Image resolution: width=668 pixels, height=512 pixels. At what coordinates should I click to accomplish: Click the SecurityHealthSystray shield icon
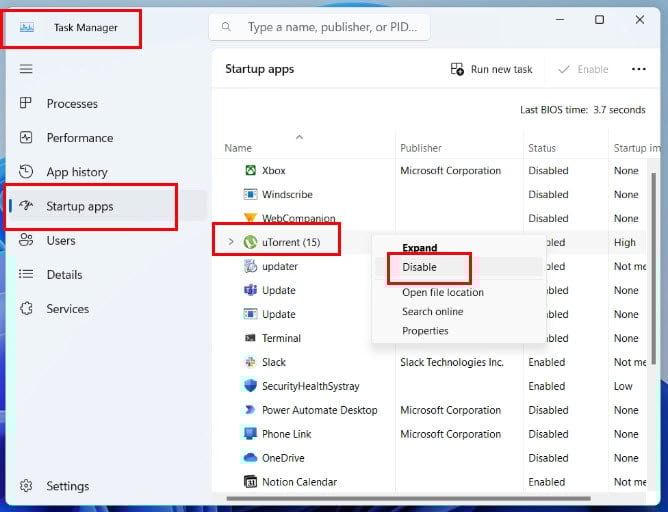pos(250,386)
